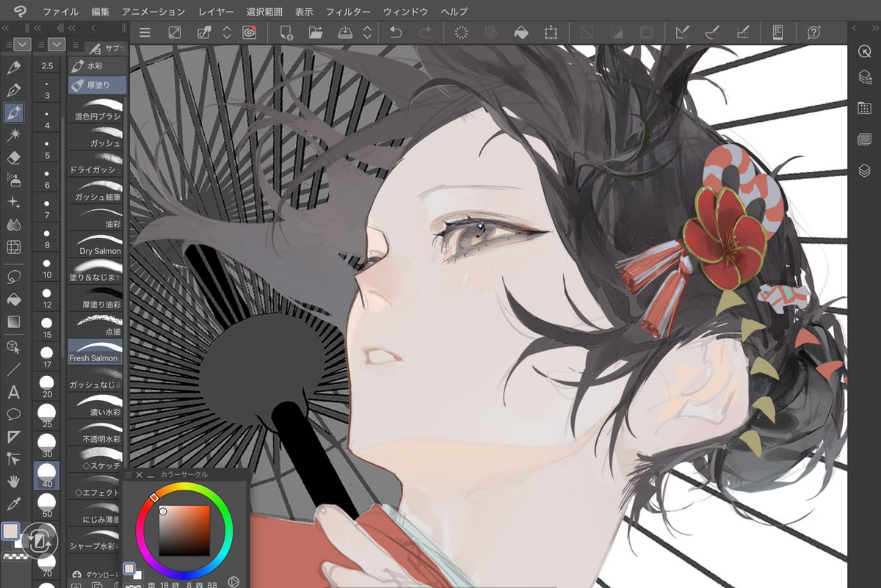The image size is (881, 588).
Task: Open the レイヤー menu
Action: point(216,12)
